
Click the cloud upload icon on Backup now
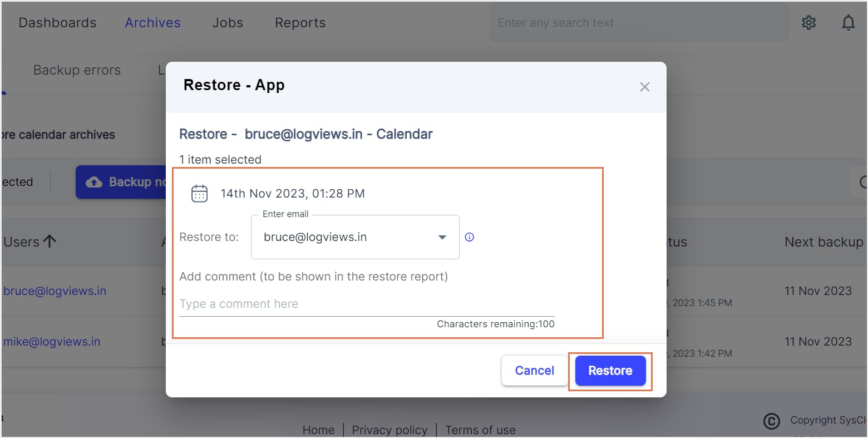pyautogui.click(x=94, y=182)
